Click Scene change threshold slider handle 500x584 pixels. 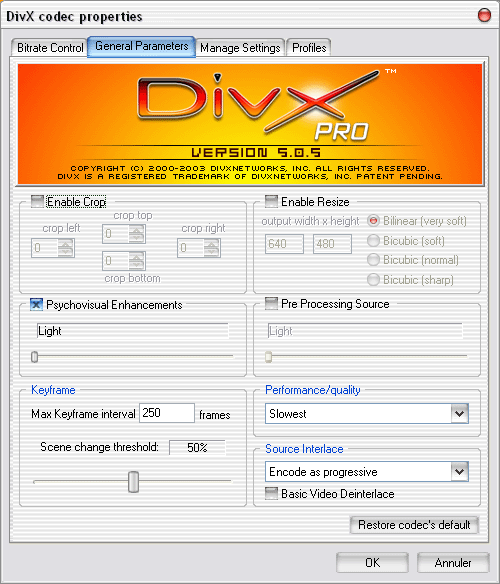[x=133, y=482]
